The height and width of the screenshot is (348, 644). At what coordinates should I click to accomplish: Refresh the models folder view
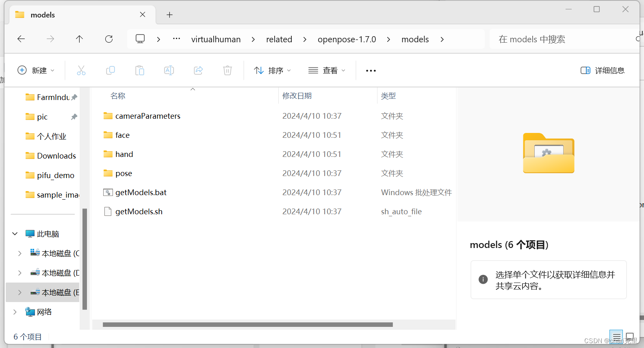point(109,39)
